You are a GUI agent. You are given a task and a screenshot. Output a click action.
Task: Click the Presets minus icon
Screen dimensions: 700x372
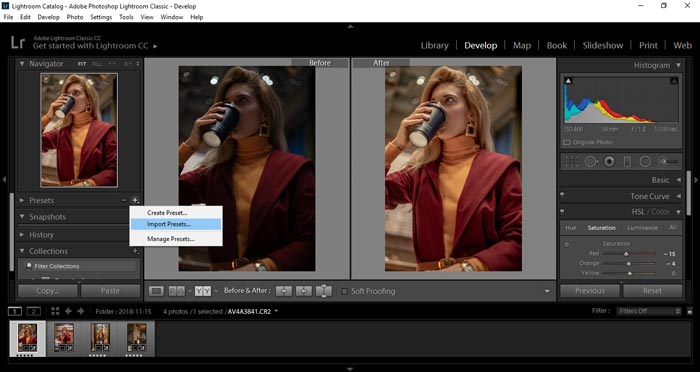pos(124,201)
